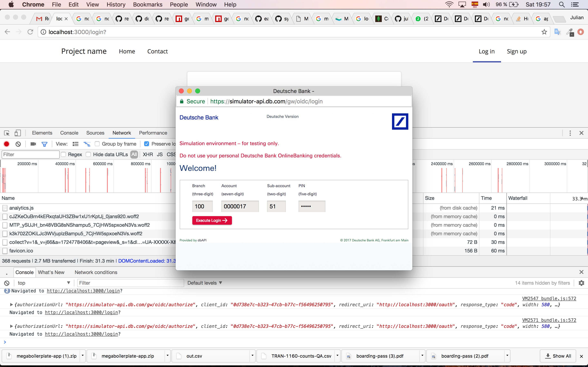
Task: Click the Branch three-digit input field
Action: tap(202, 206)
